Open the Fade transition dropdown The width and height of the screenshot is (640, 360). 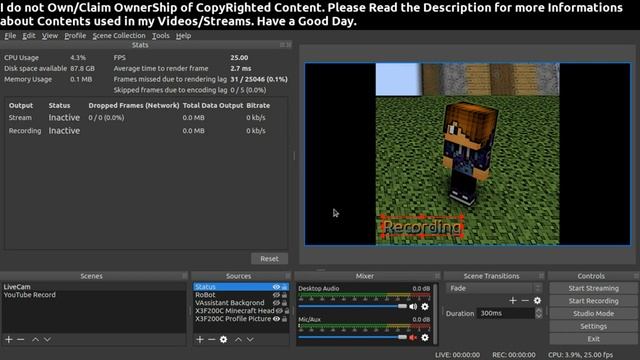tap(494, 288)
